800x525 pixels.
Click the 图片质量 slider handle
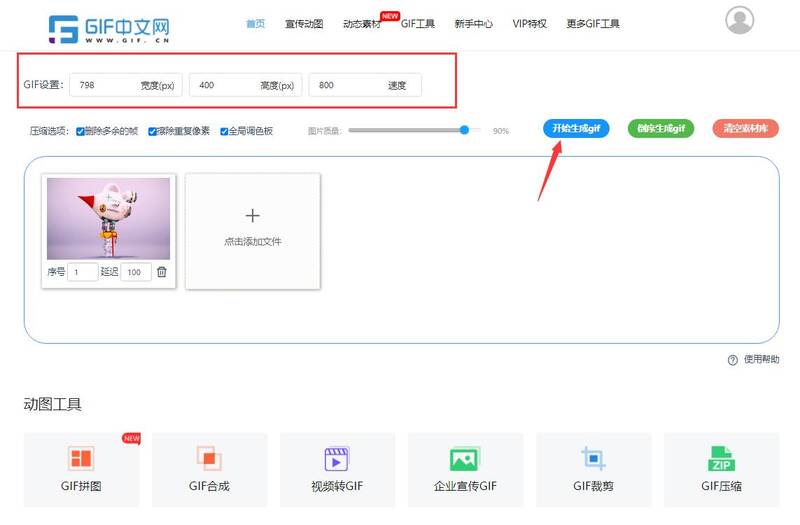pos(464,130)
